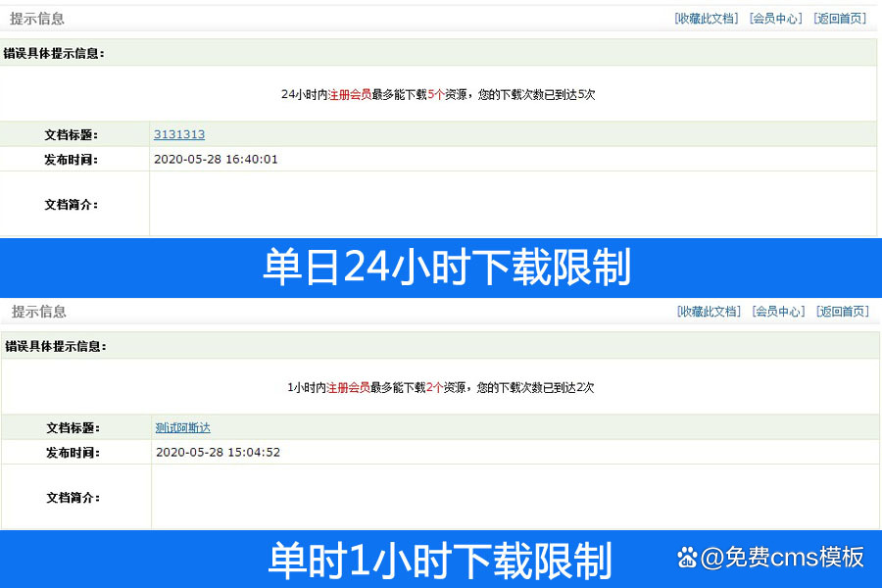Select the publish time 2020-05-28 16:40:01
The image size is (882, 588).
(216, 159)
